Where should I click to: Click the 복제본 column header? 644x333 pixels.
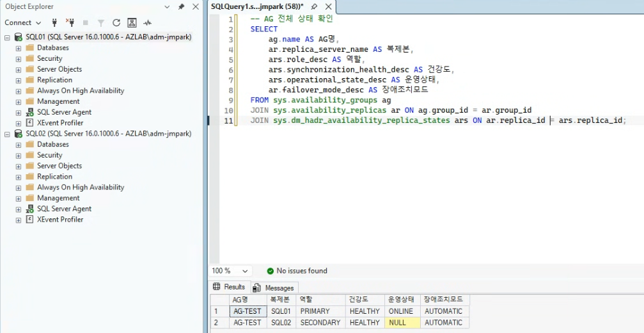(x=281, y=300)
